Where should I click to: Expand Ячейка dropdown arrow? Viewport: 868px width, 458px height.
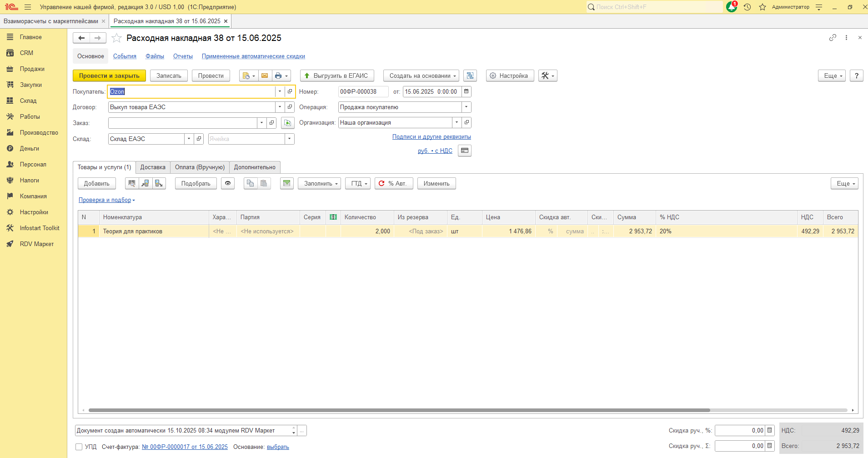point(289,139)
